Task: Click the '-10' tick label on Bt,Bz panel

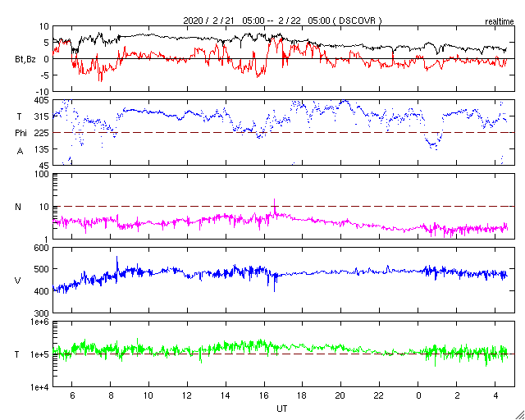Action: pyautogui.click(x=43, y=92)
